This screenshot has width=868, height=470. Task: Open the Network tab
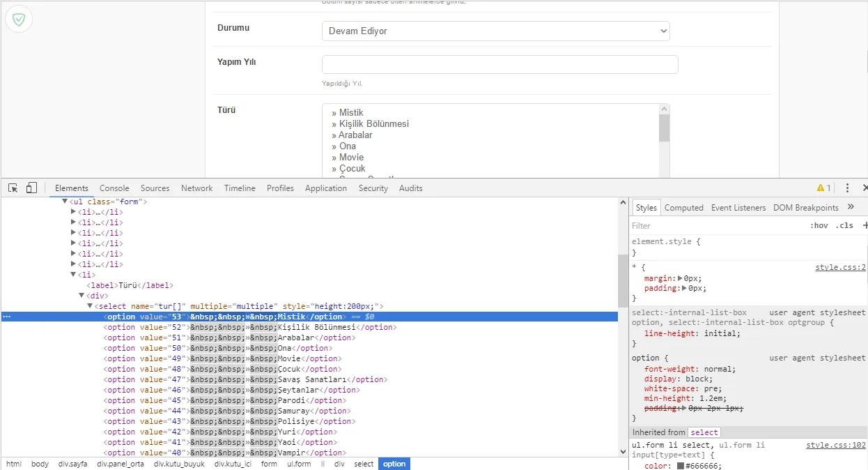pyautogui.click(x=197, y=188)
